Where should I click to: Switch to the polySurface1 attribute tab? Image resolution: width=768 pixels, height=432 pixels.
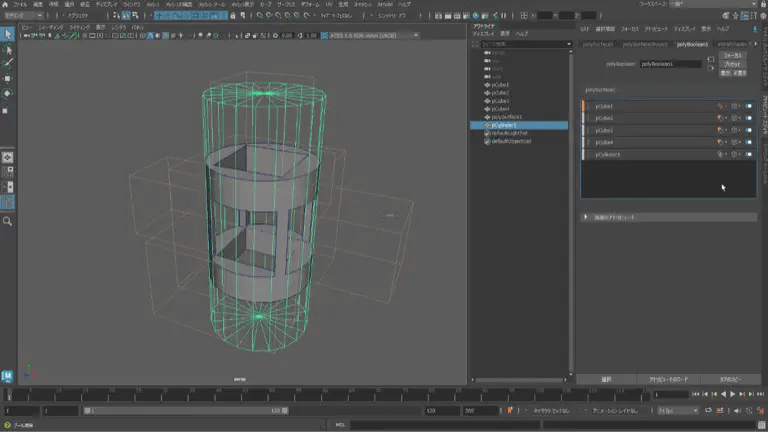[x=598, y=44]
